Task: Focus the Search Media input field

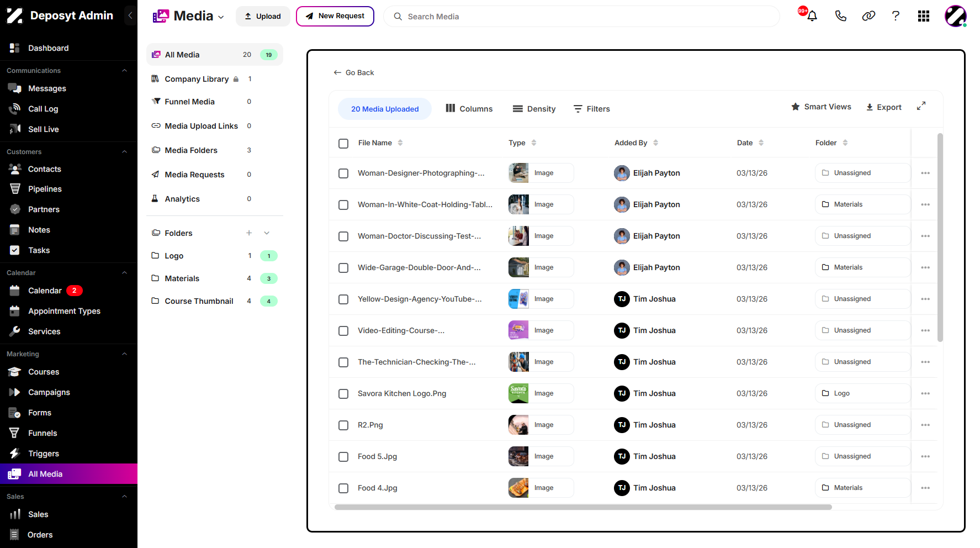Action: pyautogui.click(x=581, y=17)
